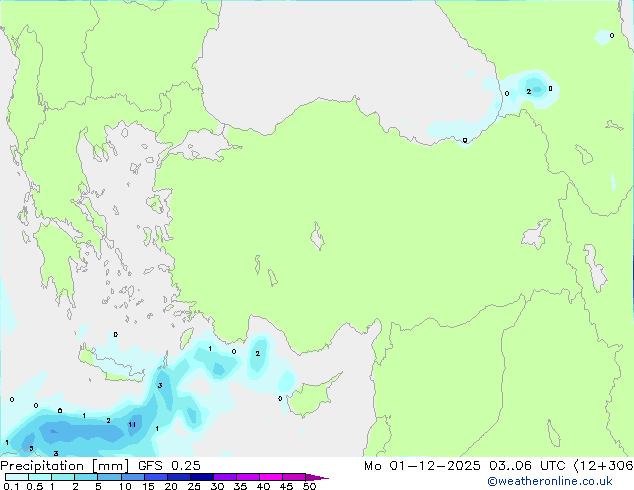Click the weatheronline.co.uk copyright link

point(550,481)
